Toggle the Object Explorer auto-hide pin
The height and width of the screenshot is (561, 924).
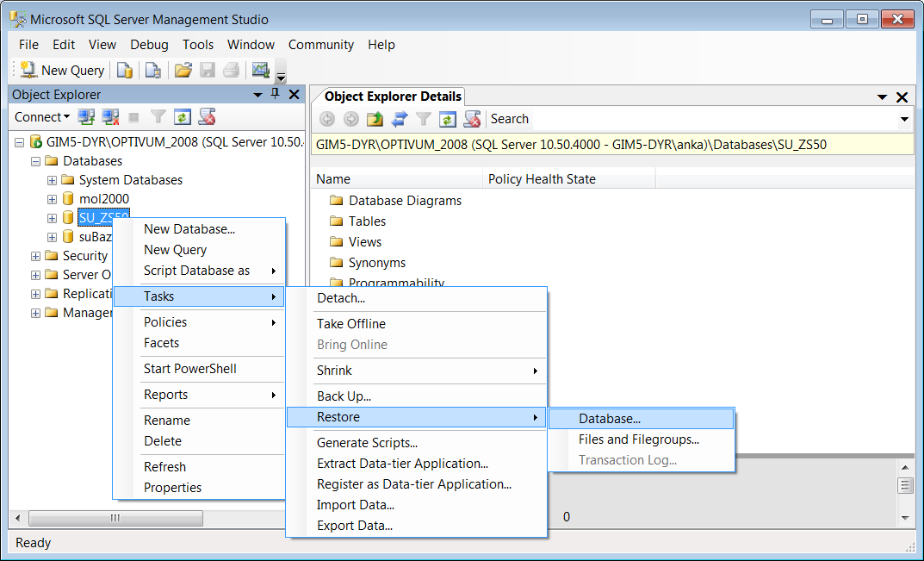coord(275,94)
